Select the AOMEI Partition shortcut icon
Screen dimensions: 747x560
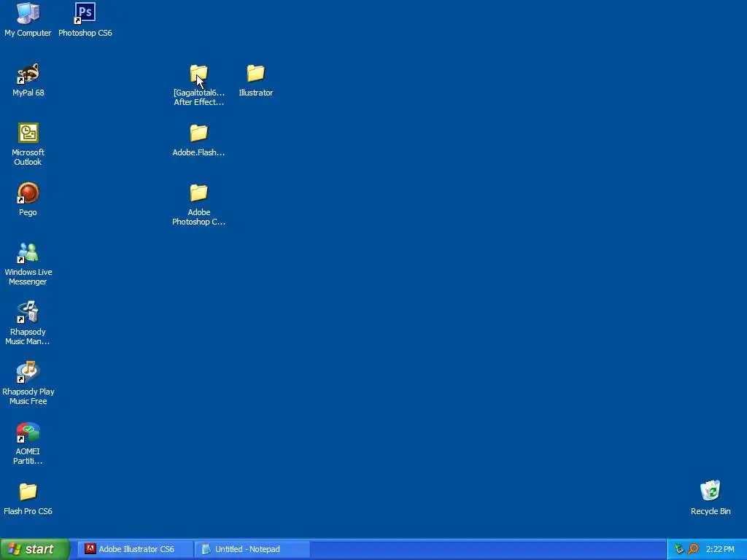[x=28, y=432]
